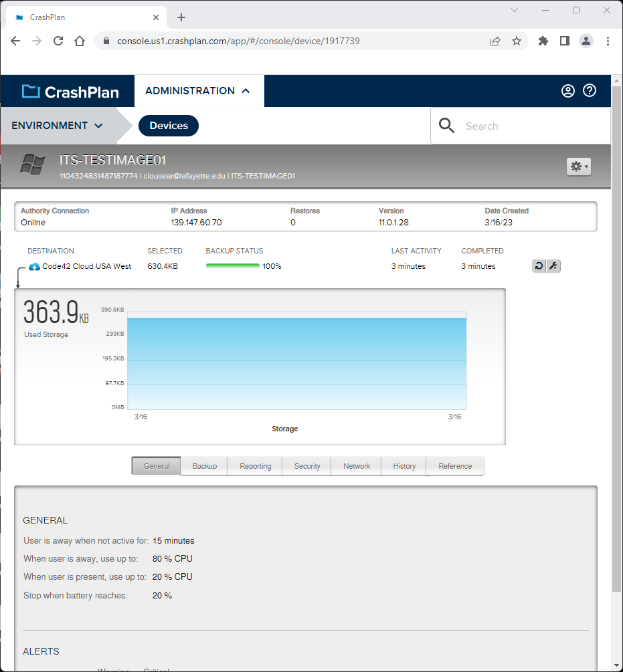Click the blue storage chart area

[296, 364]
